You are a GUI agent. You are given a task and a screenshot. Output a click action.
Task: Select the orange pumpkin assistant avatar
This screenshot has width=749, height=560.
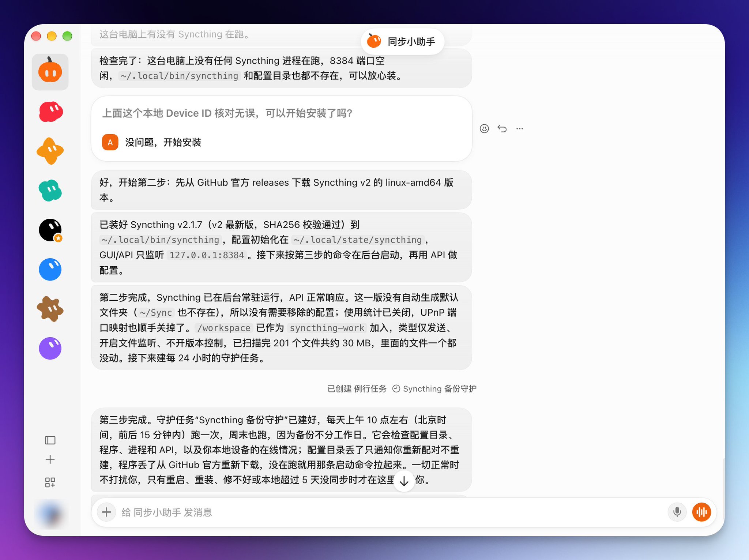[50, 72]
